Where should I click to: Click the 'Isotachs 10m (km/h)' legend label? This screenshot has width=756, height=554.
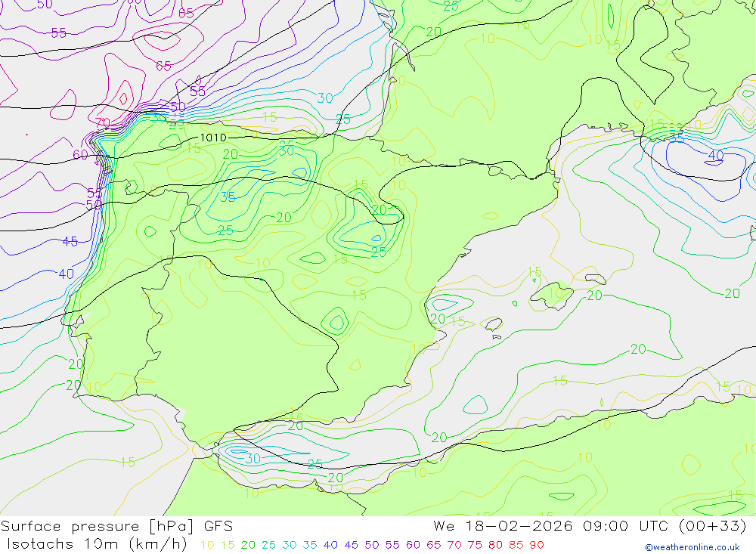click(x=97, y=544)
